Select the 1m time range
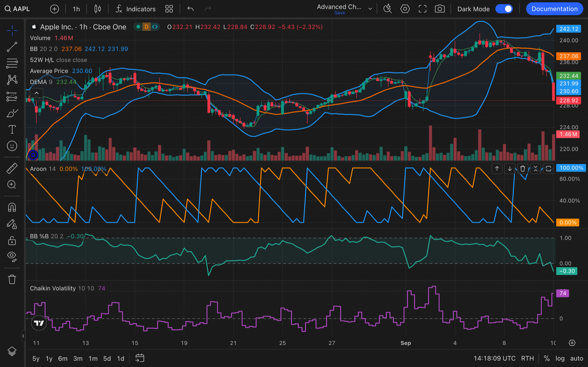 click(x=93, y=358)
